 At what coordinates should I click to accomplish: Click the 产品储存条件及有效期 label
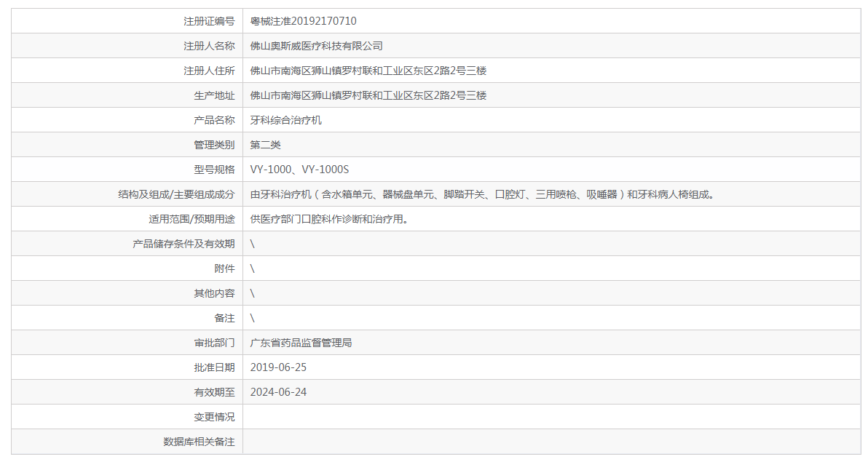coord(184,244)
